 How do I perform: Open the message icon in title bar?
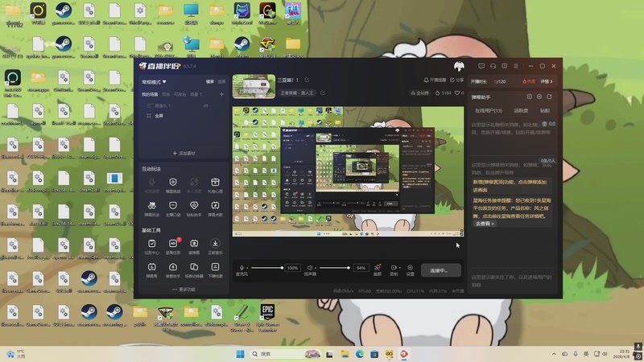481,66
